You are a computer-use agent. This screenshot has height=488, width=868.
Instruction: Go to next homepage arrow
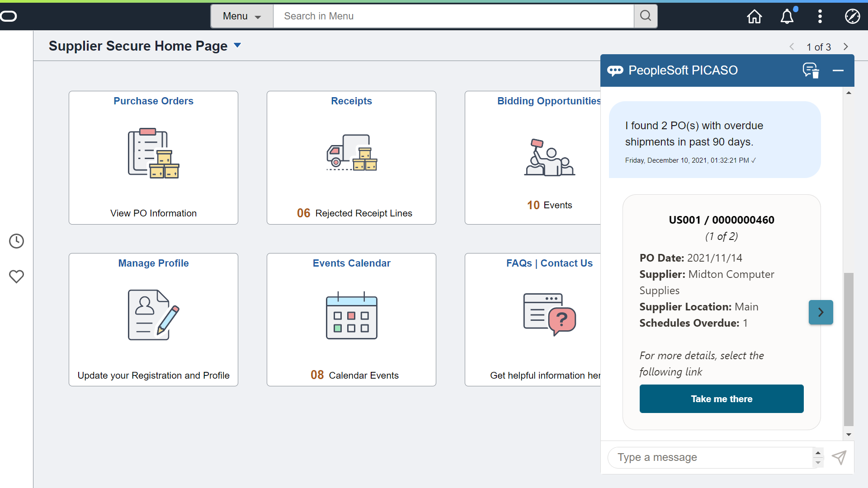coord(845,47)
